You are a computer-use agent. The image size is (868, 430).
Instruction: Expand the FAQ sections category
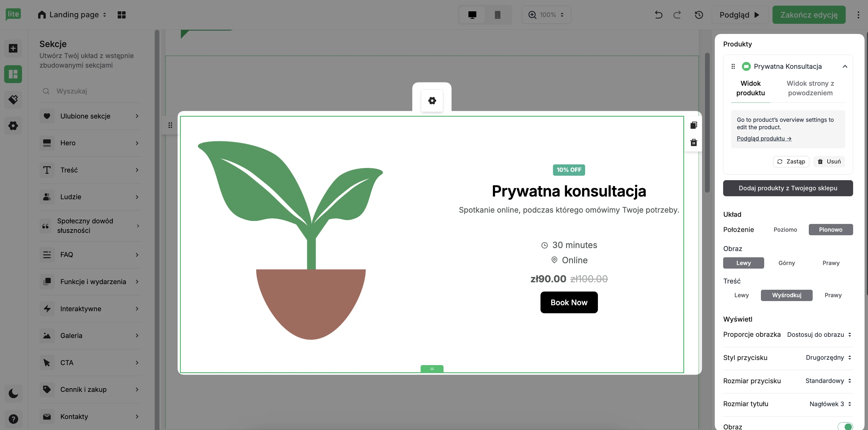(90, 255)
